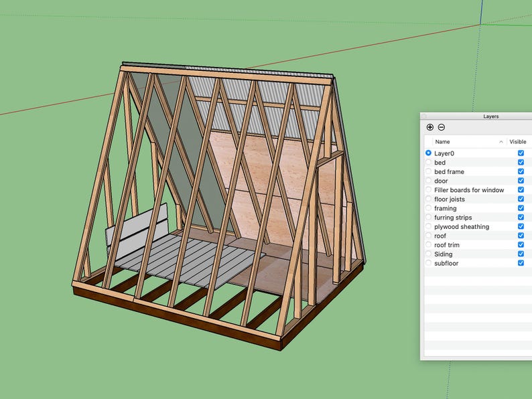
Task: Hide the plywood sheathing layer
Action: pos(521,226)
